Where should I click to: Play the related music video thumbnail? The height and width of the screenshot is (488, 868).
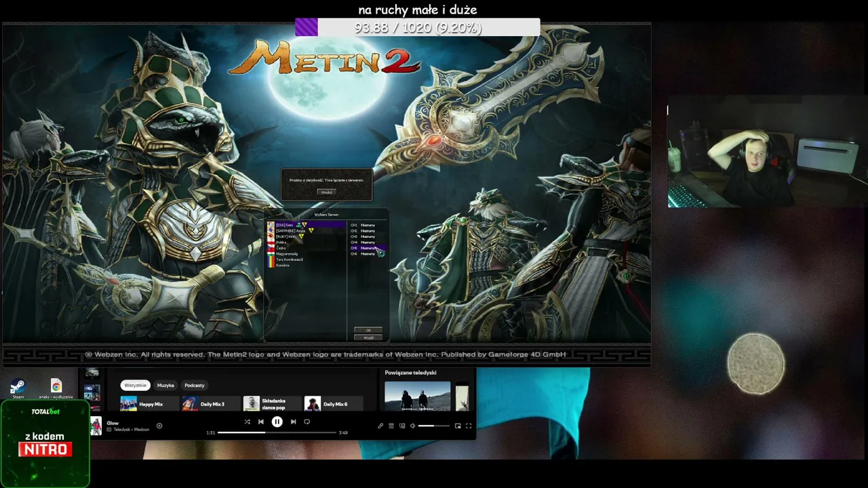tap(417, 396)
